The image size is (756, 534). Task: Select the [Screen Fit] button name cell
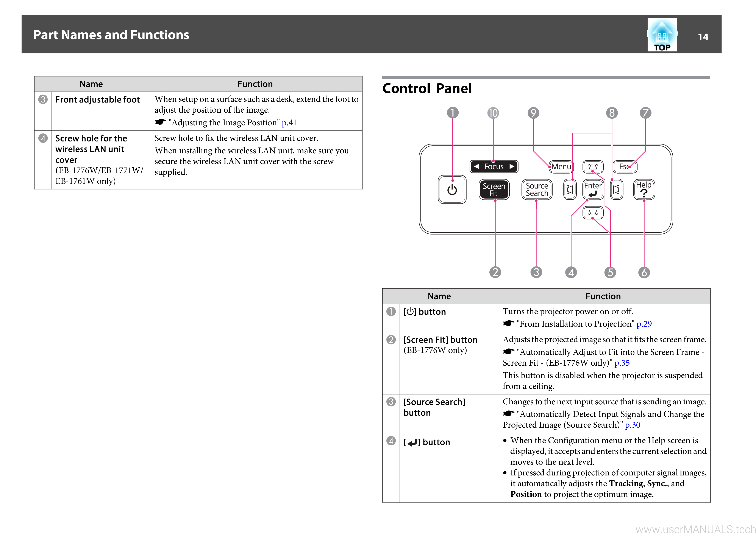(449, 363)
